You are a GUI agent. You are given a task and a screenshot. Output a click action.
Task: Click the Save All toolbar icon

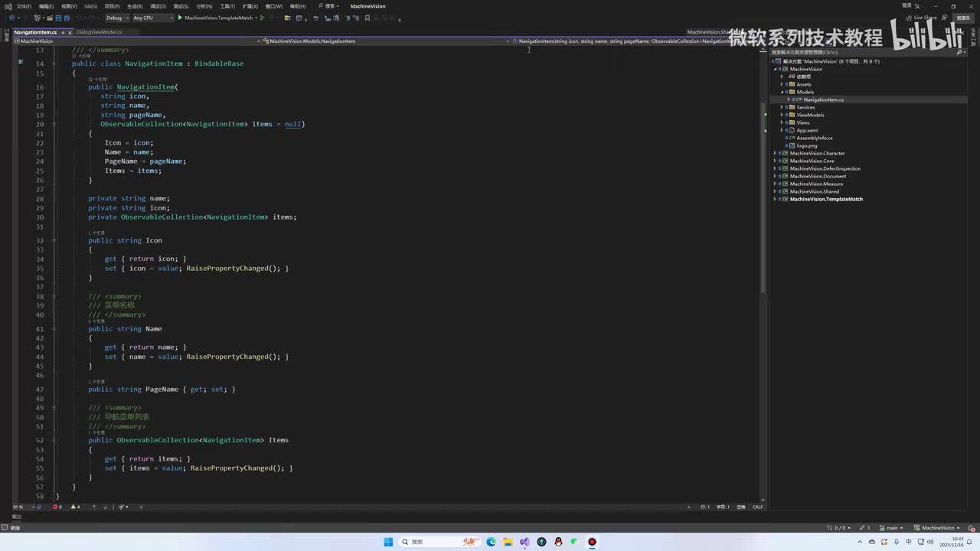click(67, 18)
